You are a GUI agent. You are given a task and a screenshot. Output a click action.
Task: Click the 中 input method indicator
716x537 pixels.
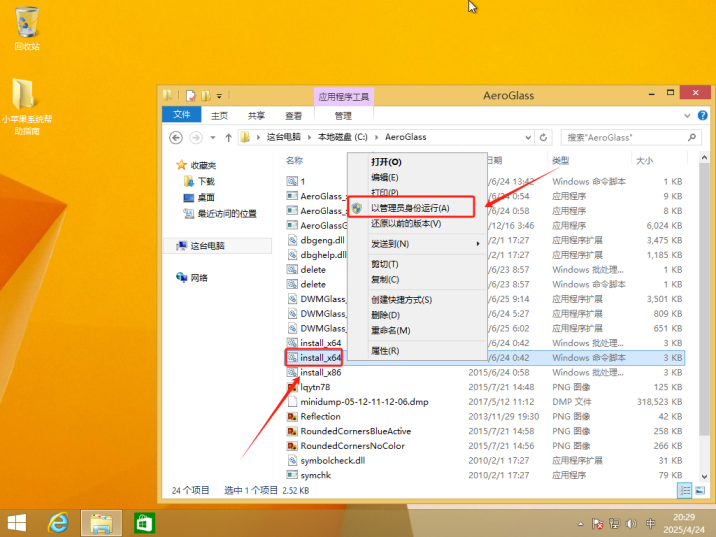[x=650, y=523]
